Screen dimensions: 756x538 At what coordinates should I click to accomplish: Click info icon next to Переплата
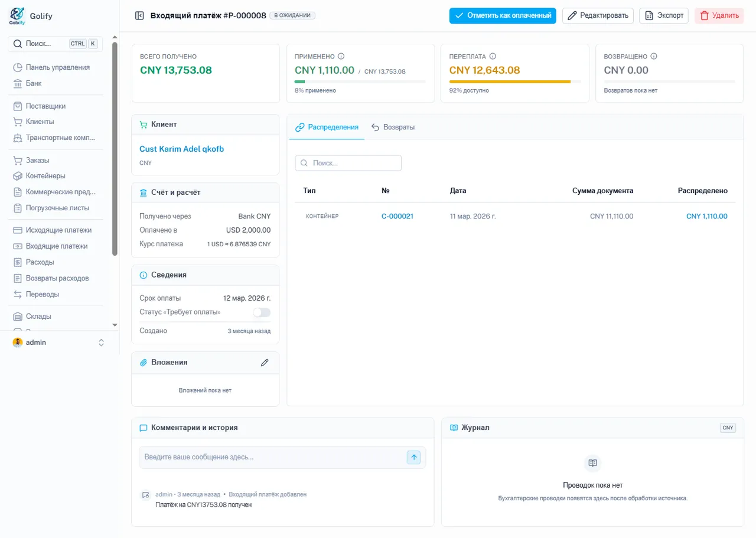pos(493,57)
